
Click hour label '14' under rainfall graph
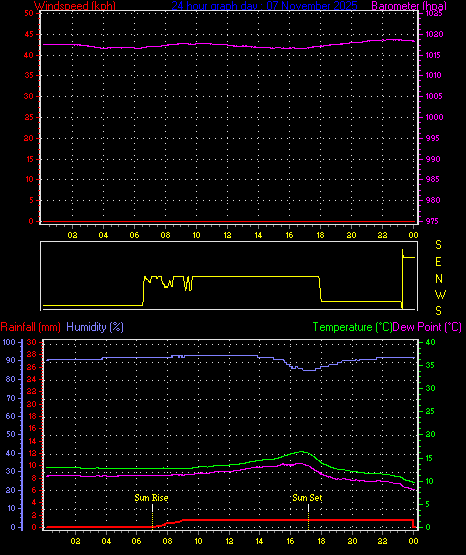[259, 541]
